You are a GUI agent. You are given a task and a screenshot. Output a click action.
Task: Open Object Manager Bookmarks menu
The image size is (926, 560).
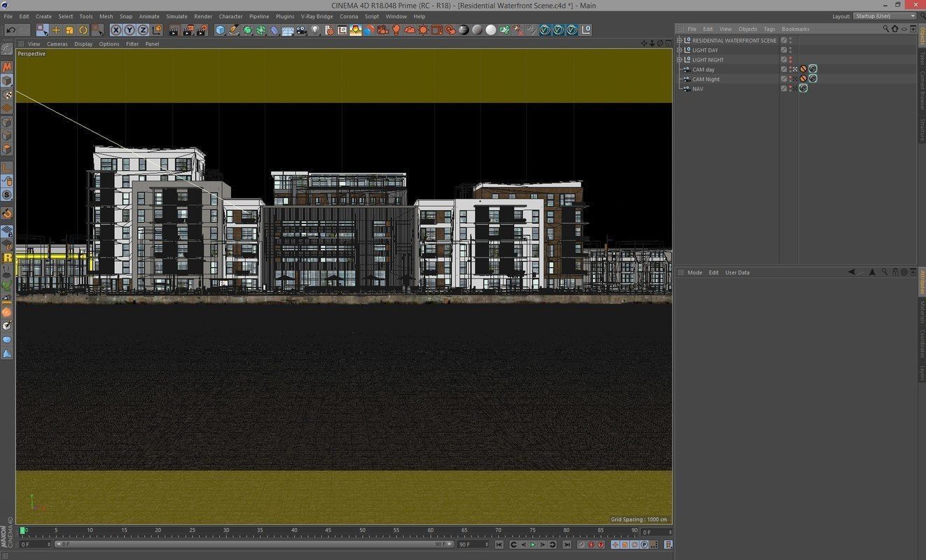tap(795, 29)
